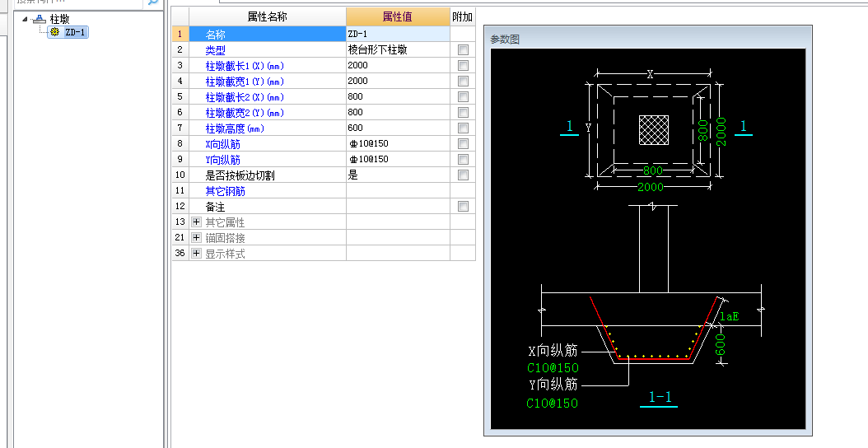
Task: Expand the 其它属性 group
Action: [x=196, y=222]
